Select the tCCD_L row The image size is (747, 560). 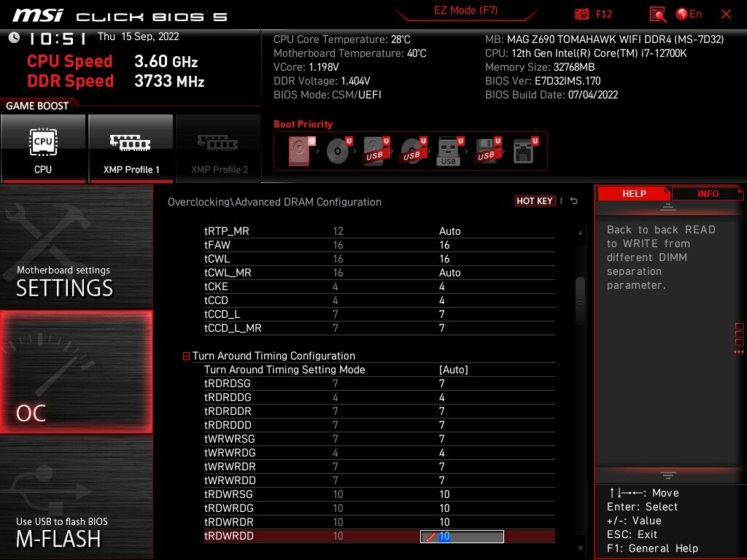pos(379,314)
